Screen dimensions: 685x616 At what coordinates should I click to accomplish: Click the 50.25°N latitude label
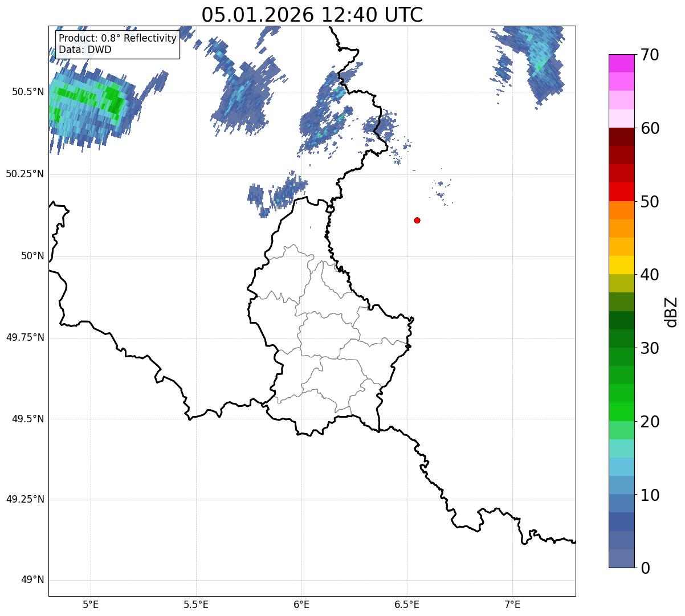coord(25,174)
